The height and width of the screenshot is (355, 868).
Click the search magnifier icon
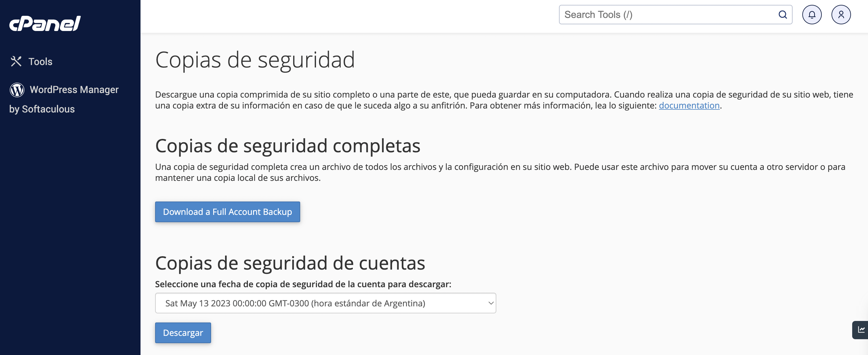coord(783,15)
